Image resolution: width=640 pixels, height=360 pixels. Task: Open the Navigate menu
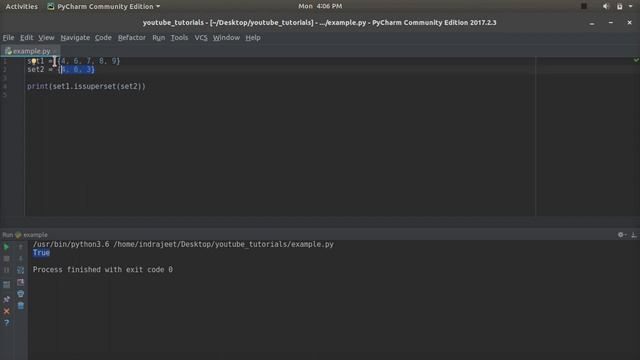click(x=75, y=38)
